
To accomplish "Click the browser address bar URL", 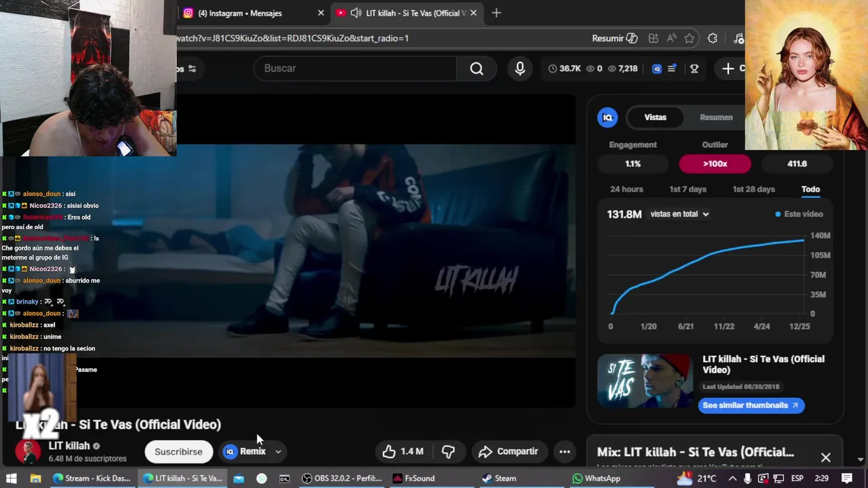I will click(x=292, y=38).
